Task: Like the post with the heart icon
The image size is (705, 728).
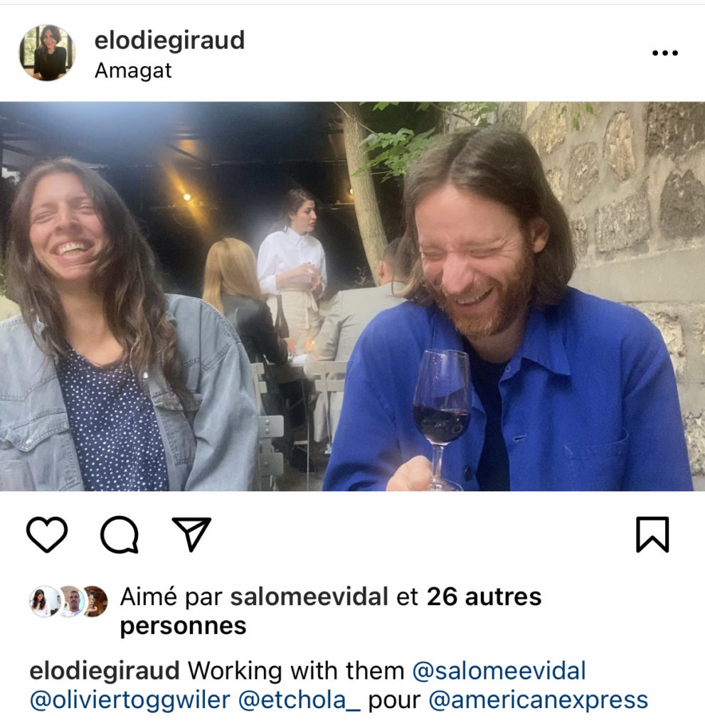Action: pyautogui.click(x=47, y=535)
